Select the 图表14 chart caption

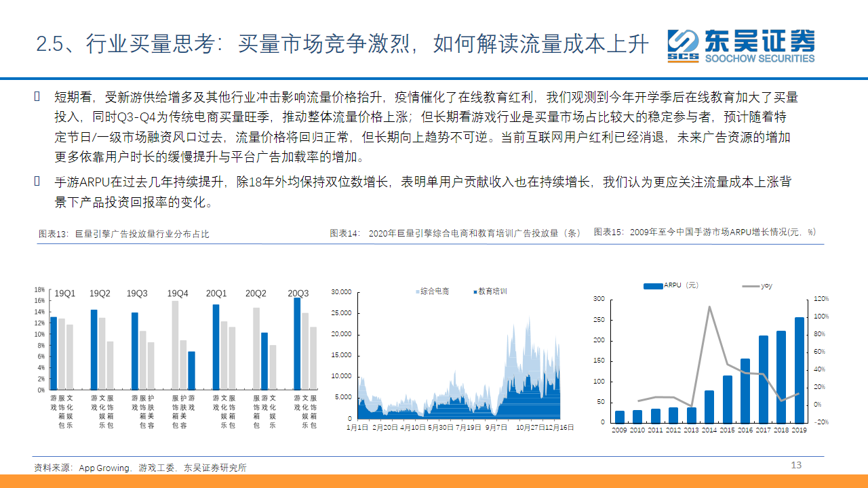pos(455,233)
